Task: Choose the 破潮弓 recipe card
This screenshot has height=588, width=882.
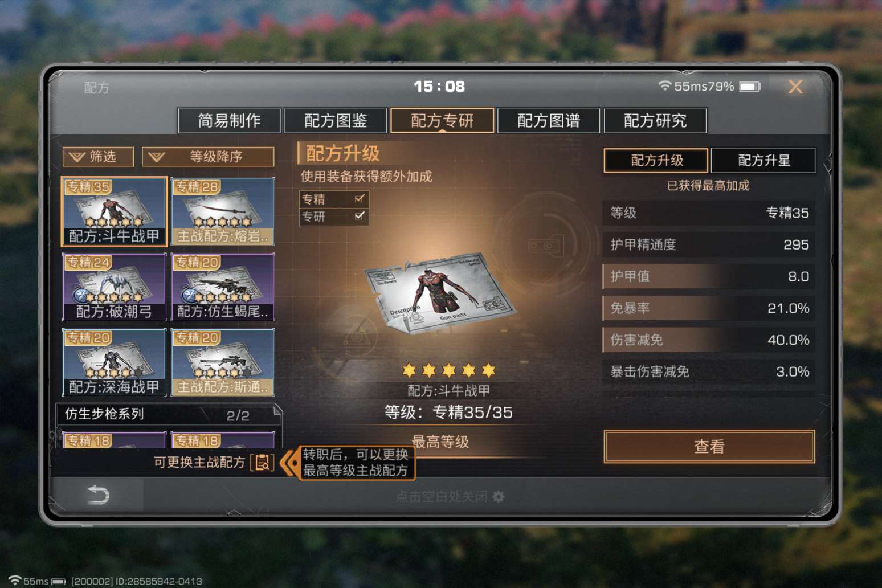Action: pyautogui.click(x=114, y=287)
